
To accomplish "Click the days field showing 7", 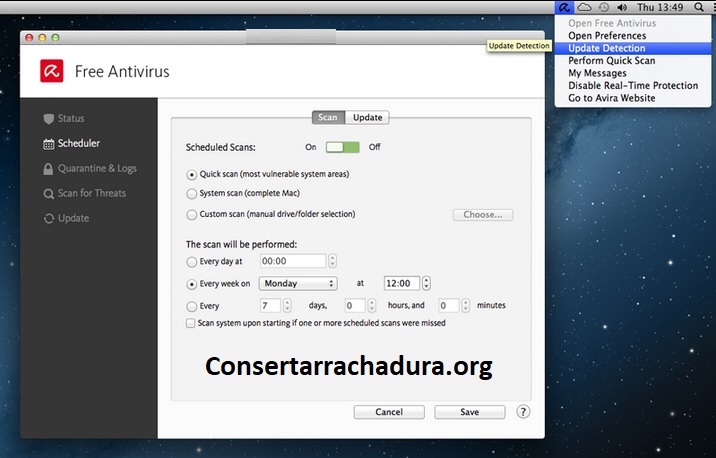I will tap(270, 305).
